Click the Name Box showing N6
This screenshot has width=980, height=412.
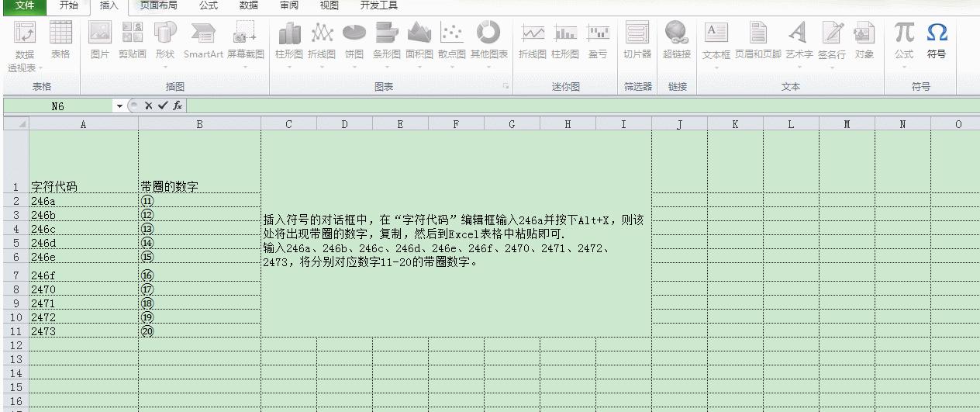click(58, 106)
